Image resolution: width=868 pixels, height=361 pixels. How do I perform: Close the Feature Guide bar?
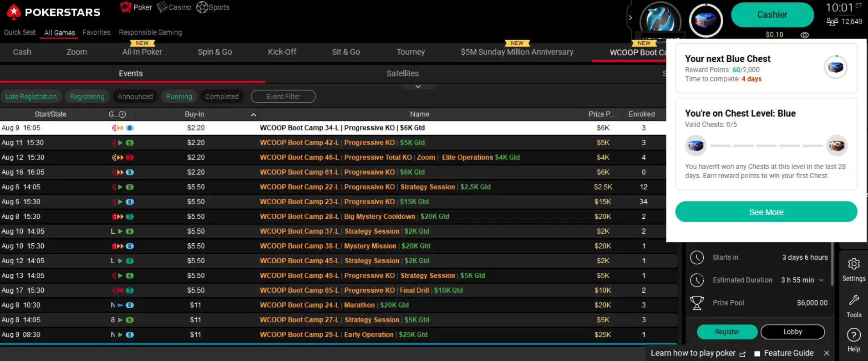[x=827, y=353]
